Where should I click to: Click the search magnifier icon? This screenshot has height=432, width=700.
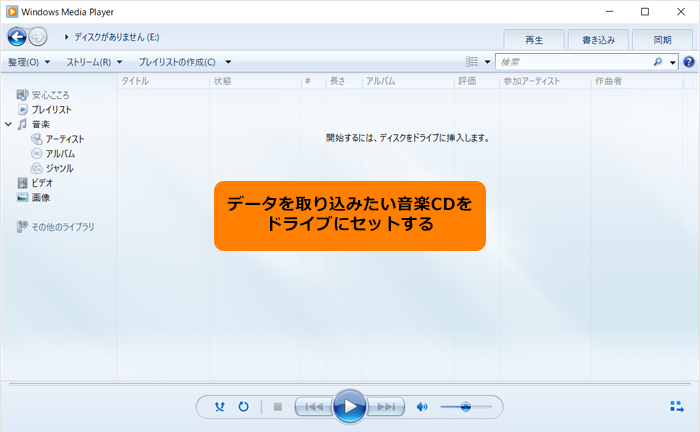point(658,62)
